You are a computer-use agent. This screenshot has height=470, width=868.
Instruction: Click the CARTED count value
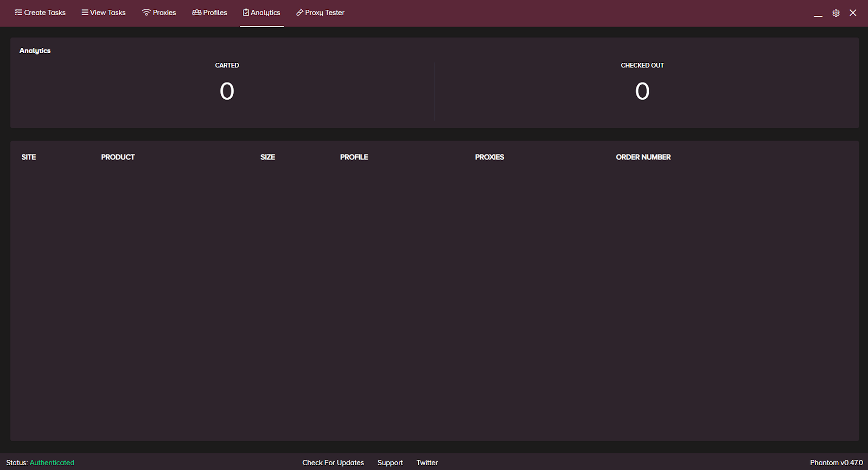click(227, 91)
